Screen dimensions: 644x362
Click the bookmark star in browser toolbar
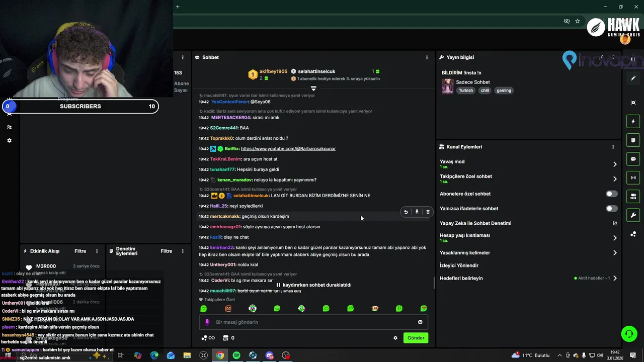(x=578, y=21)
